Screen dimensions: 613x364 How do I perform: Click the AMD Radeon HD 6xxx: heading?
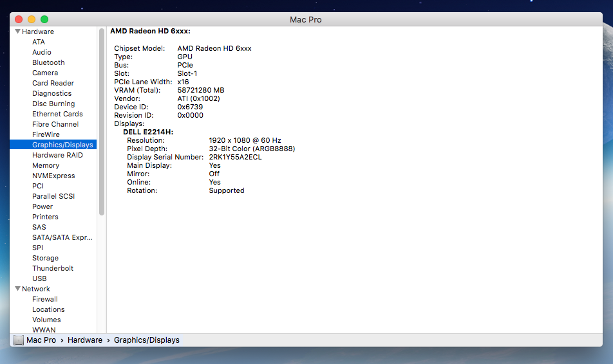click(150, 31)
